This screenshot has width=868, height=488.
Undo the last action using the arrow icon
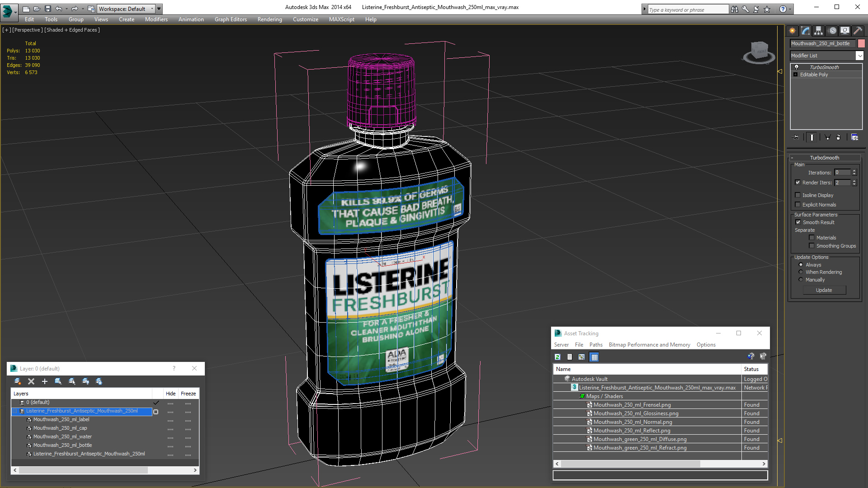(58, 9)
